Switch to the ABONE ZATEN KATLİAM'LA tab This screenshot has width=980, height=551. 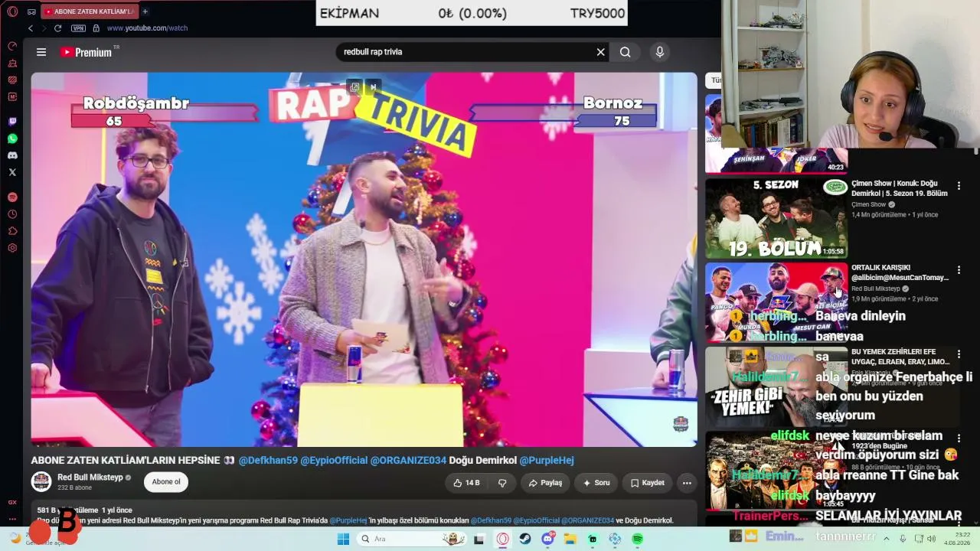[x=89, y=11]
